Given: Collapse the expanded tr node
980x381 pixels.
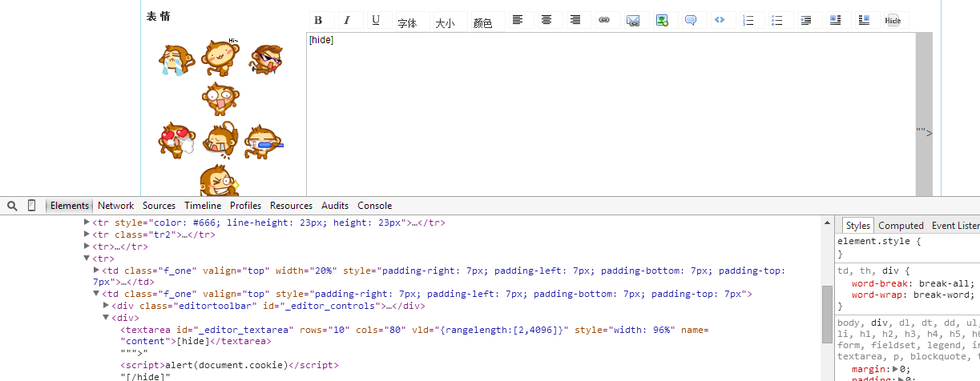Looking at the screenshot, I should pyautogui.click(x=87, y=259).
